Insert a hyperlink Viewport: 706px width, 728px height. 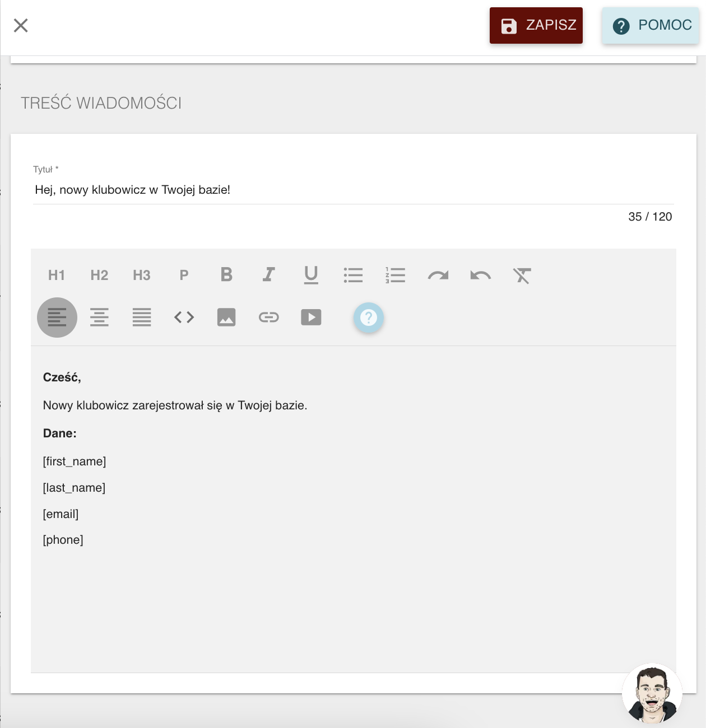[269, 318]
